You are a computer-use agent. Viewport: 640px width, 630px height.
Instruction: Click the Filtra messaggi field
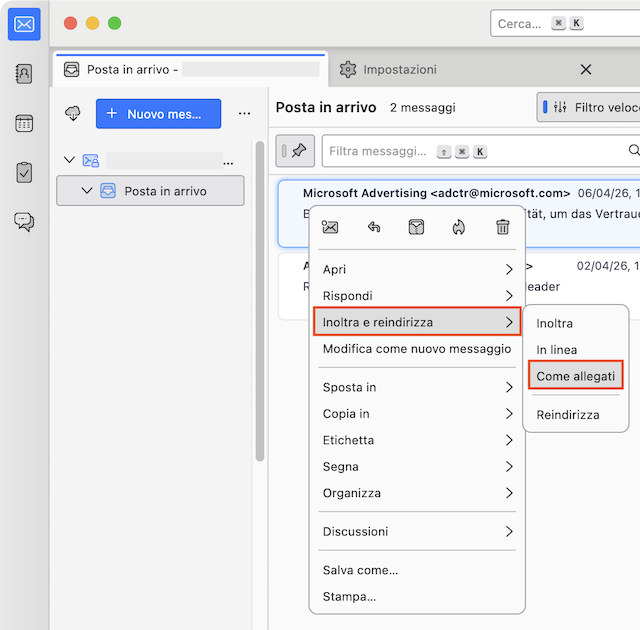(480, 151)
